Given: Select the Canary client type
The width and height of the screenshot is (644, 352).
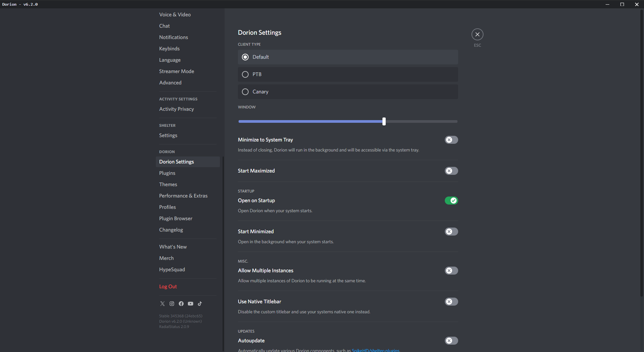Looking at the screenshot, I should [x=348, y=92].
